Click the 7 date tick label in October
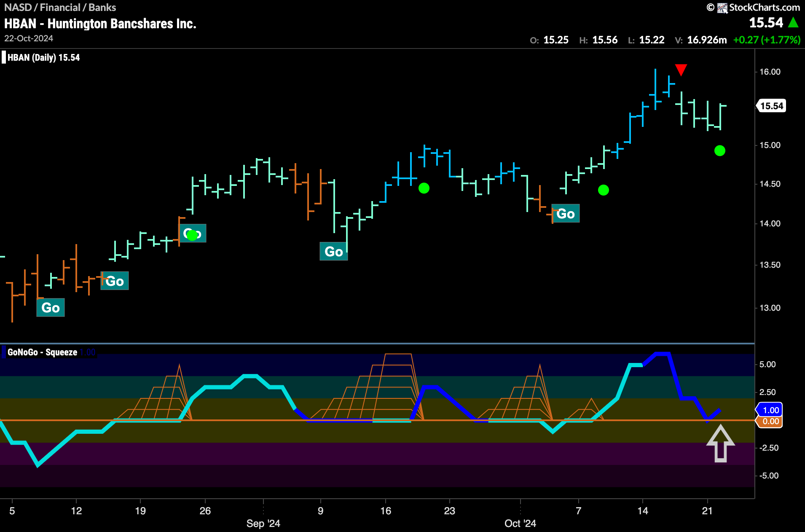This screenshot has height=532, width=805. tap(579, 511)
